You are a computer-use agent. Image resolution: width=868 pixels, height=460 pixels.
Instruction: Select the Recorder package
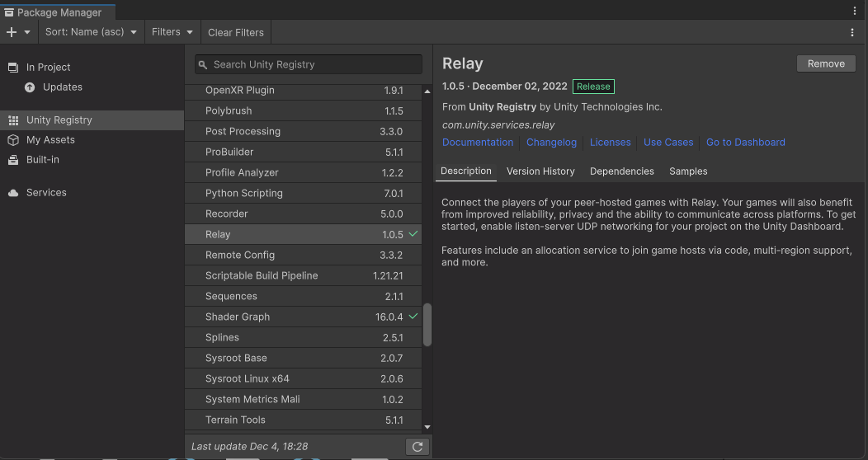(304, 214)
